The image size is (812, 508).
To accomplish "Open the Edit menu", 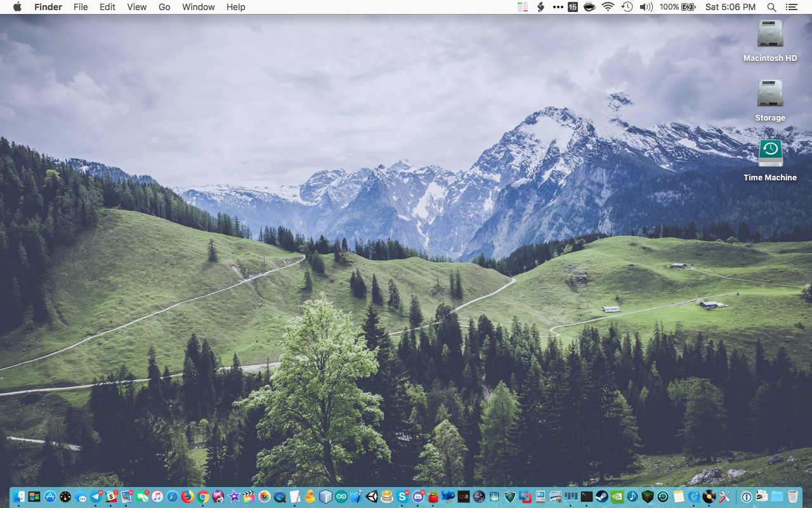I will pos(107,7).
